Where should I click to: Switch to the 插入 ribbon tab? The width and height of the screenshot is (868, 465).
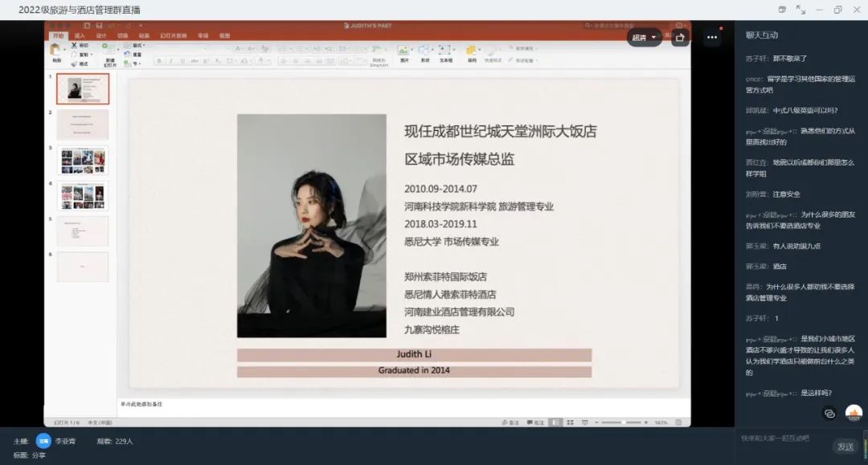(80, 35)
